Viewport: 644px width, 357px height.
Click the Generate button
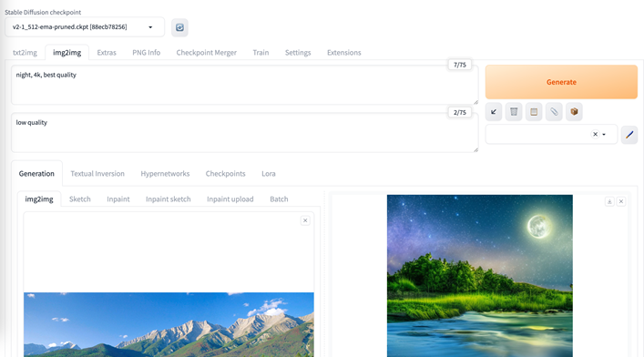point(561,82)
